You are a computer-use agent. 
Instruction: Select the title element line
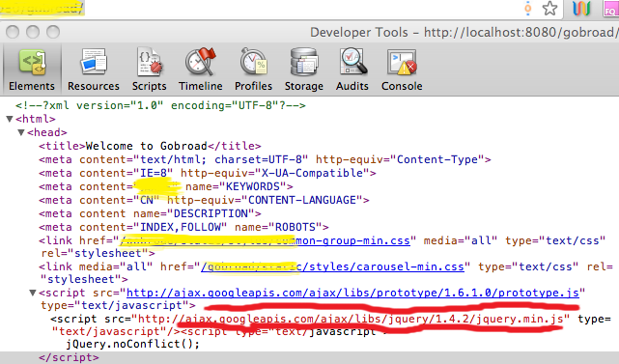coord(150,146)
